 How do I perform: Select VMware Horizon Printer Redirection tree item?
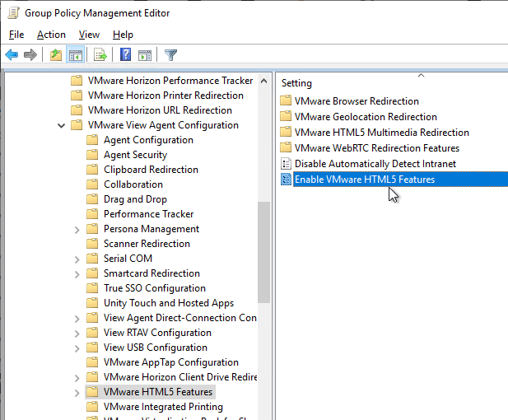165,96
